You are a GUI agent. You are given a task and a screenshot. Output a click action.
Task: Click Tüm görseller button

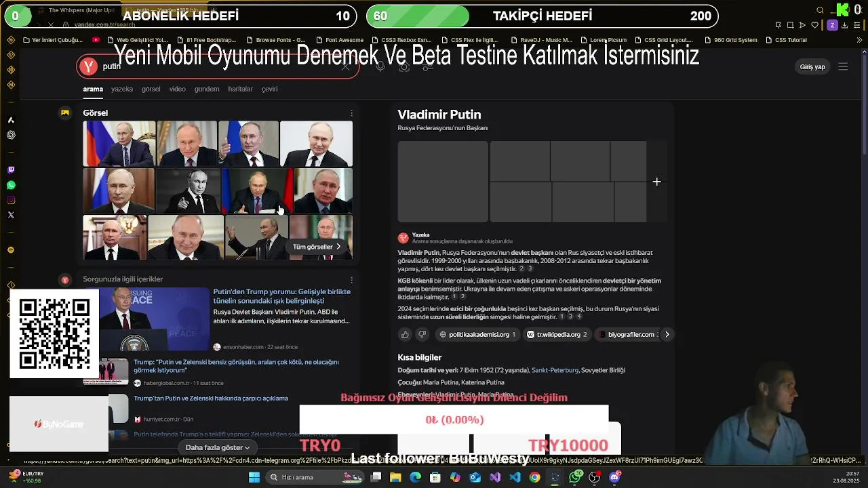click(x=317, y=247)
